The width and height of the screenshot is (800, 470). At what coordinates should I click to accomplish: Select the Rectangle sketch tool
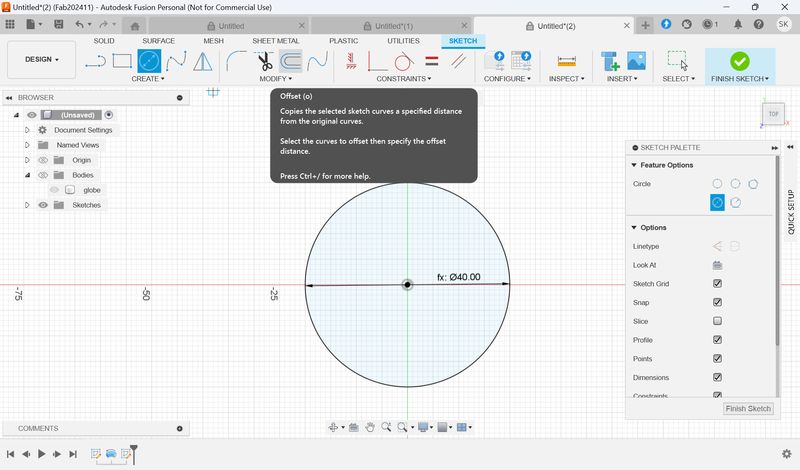122,61
